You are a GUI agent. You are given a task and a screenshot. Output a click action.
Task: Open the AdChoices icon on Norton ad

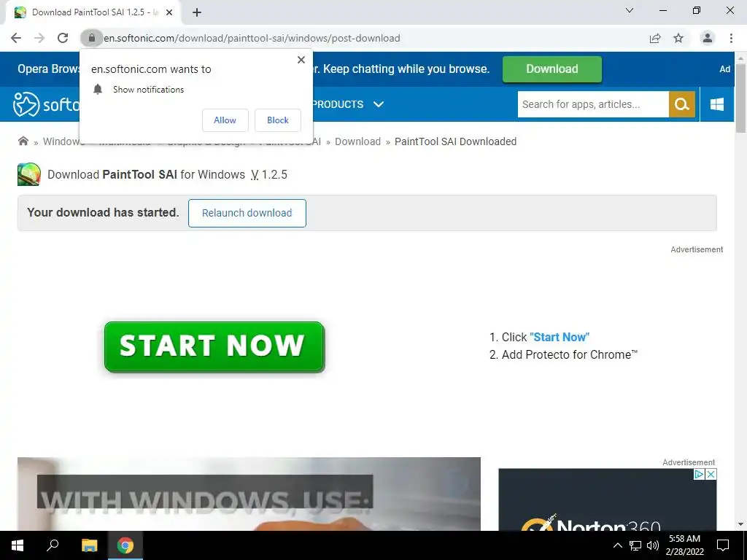coord(699,474)
